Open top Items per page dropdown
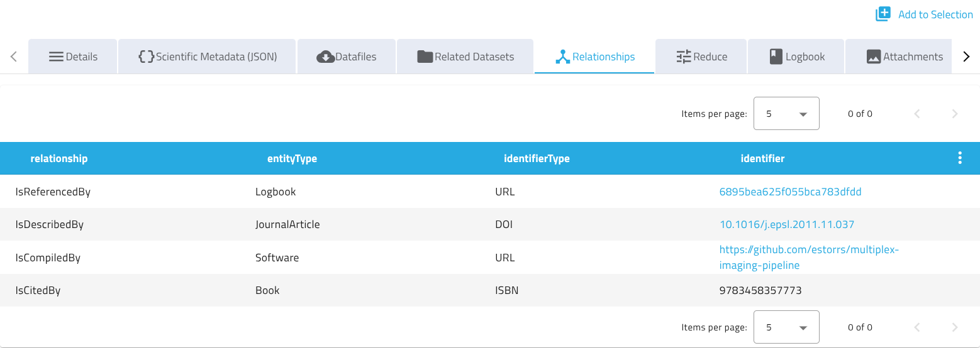The image size is (980, 348). (x=786, y=114)
